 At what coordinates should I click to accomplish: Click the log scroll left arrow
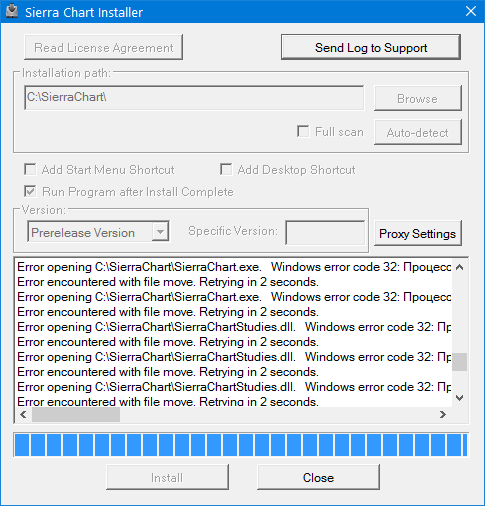tap(23, 415)
